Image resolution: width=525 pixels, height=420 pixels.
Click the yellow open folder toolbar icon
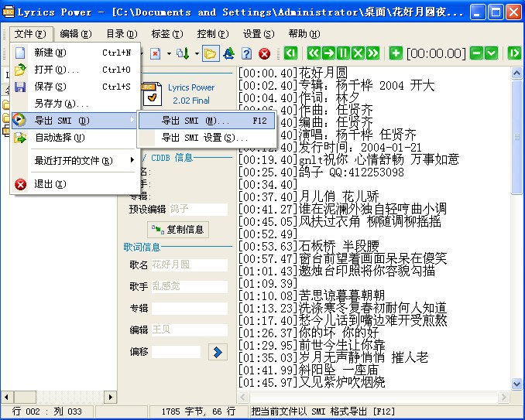coord(210,53)
